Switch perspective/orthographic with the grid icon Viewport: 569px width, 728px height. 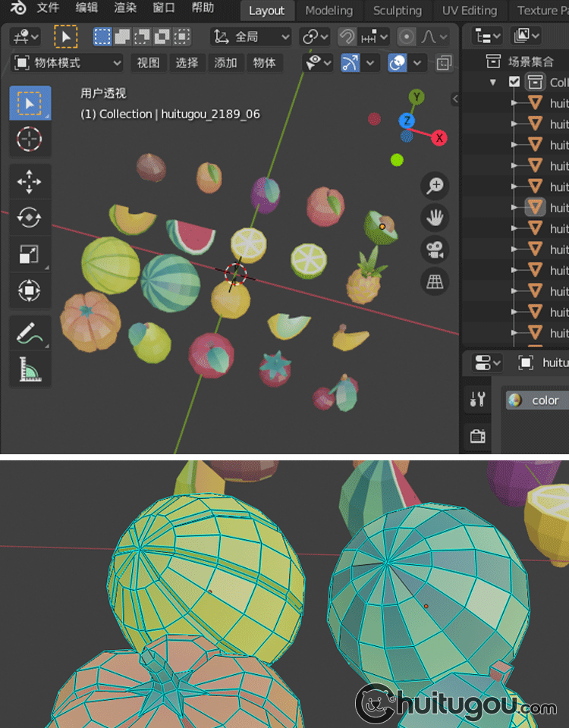(x=435, y=282)
